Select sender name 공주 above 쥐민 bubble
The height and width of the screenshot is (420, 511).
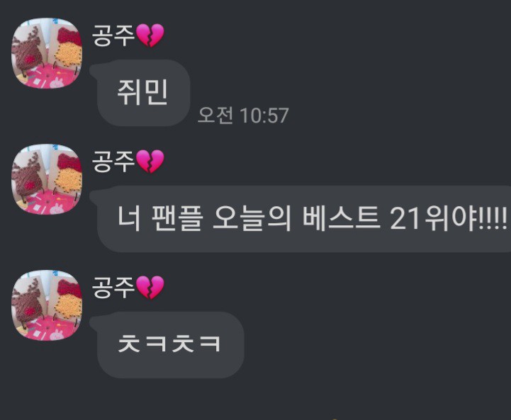[x=113, y=35]
